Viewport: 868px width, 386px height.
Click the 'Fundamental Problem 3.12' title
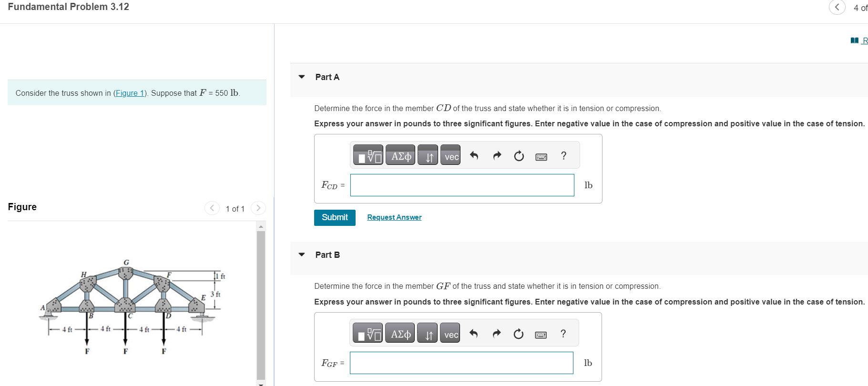point(69,7)
